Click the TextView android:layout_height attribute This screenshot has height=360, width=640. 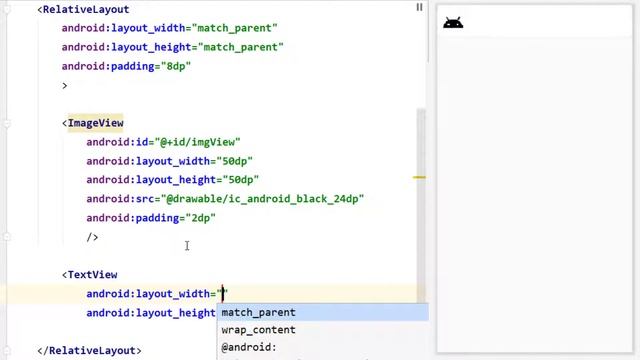coord(151,313)
